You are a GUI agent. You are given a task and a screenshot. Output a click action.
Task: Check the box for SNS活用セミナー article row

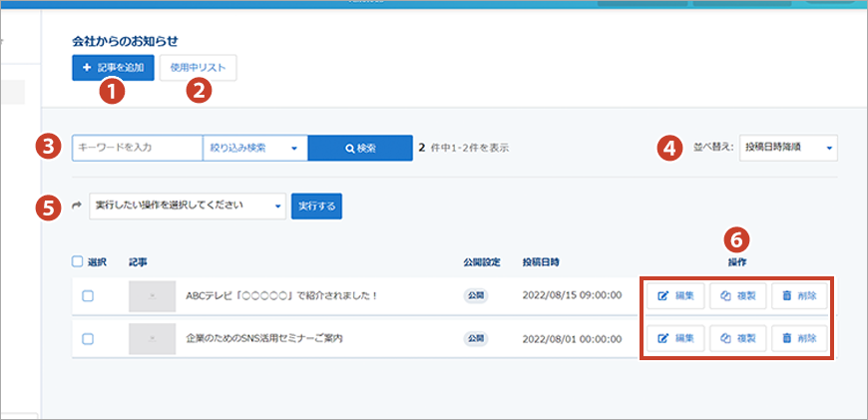pos(88,339)
